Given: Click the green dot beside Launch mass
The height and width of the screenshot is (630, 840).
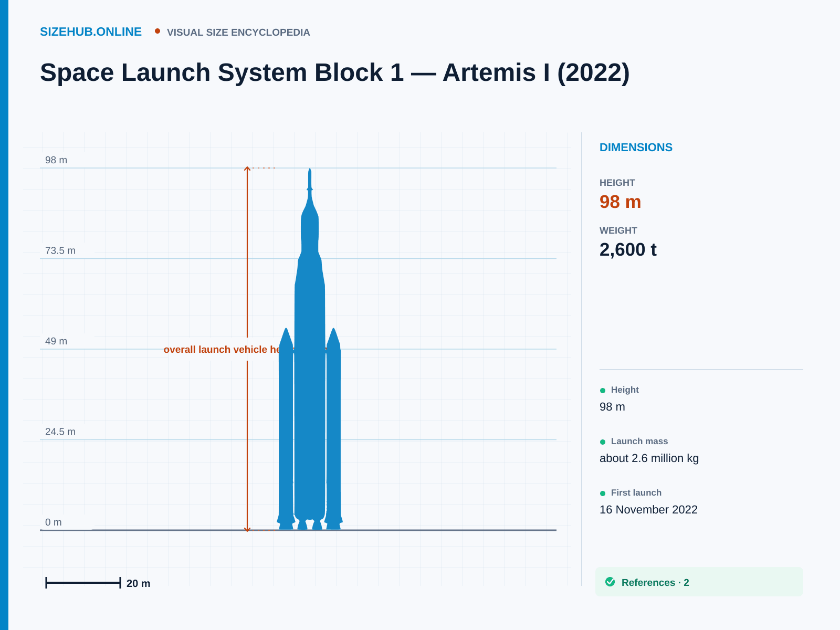Looking at the screenshot, I should pos(603,442).
